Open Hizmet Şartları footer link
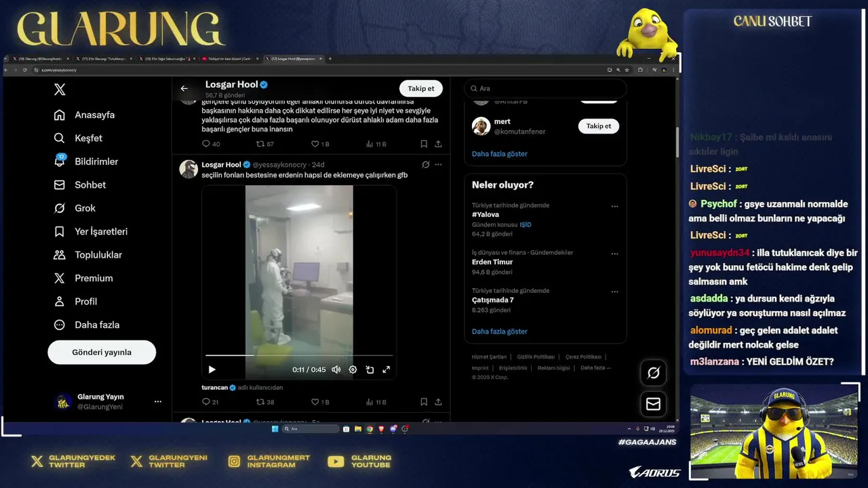Viewport: 868px width, 488px height. point(489,357)
